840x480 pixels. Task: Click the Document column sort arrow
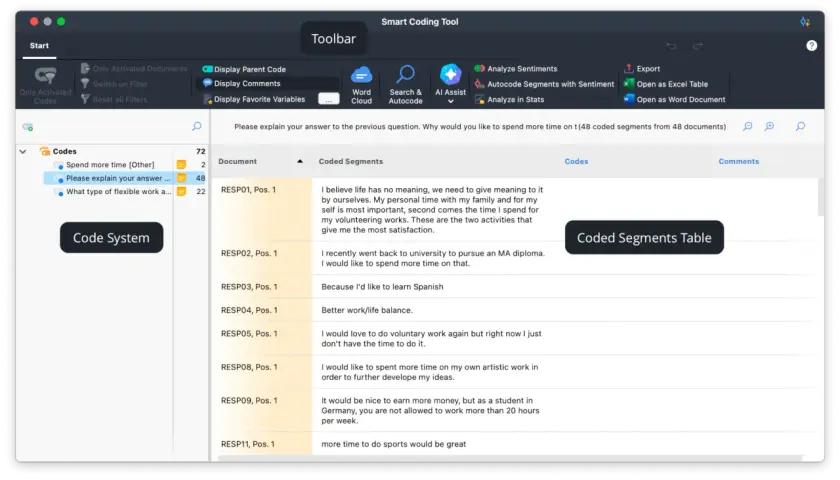coord(300,161)
